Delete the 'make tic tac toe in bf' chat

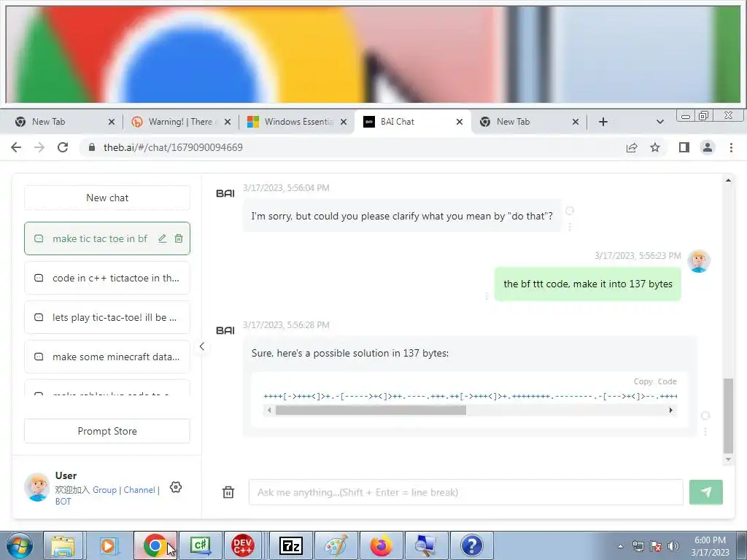(179, 238)
